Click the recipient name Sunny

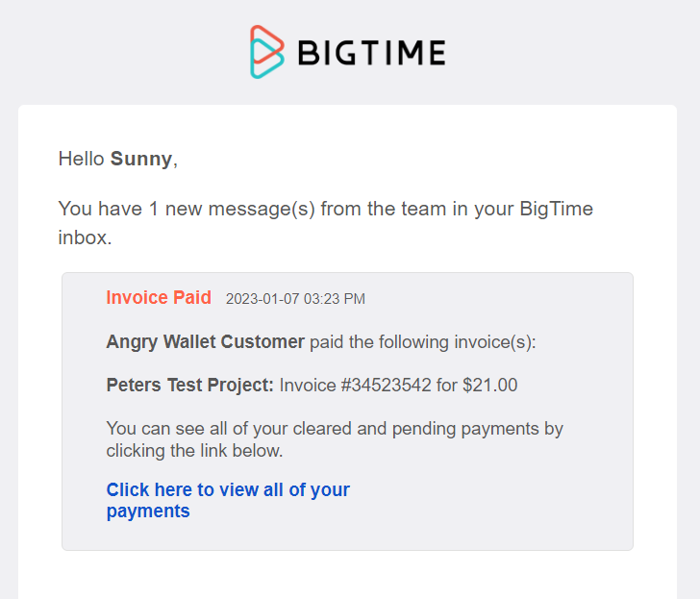coord(141,159)
